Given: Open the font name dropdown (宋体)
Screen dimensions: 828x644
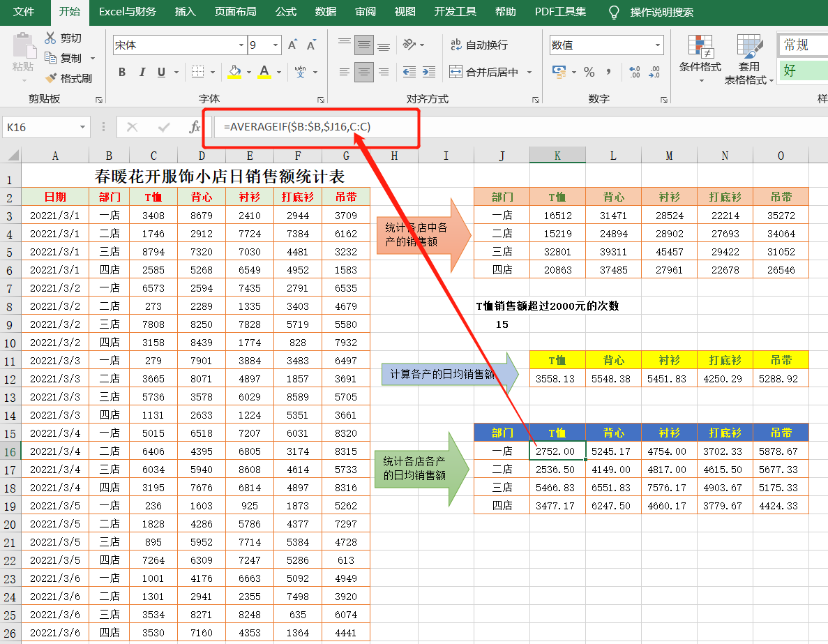Looking at the screenshot, I should 241,45.
